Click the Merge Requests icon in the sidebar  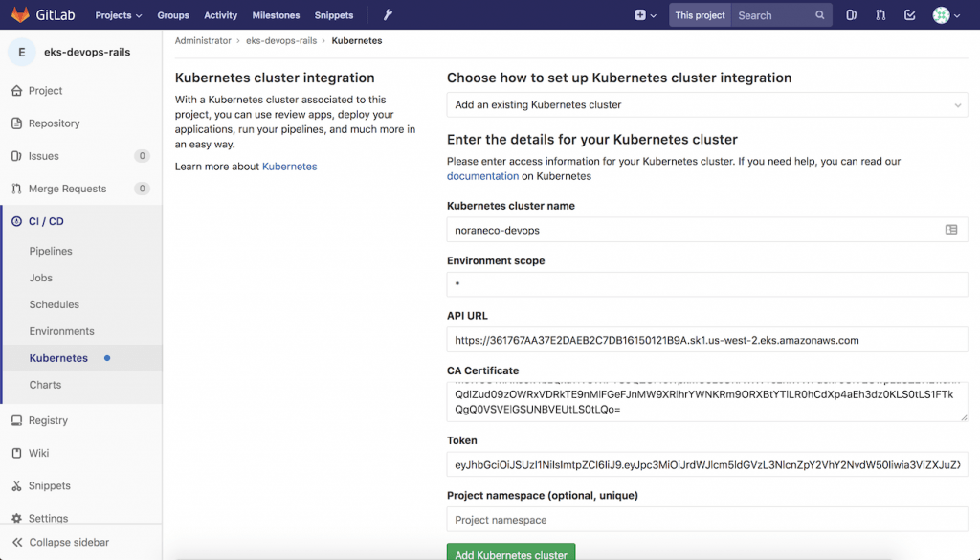(17, 189)
